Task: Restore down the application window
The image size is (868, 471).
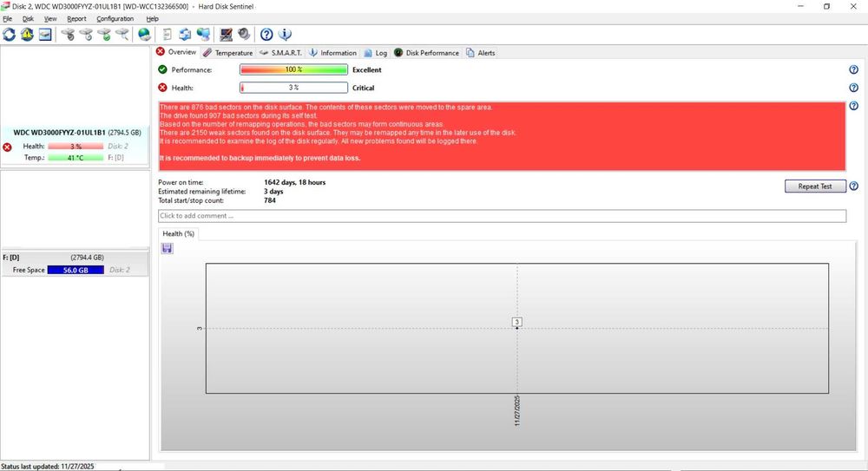Action: coord(826,7)
